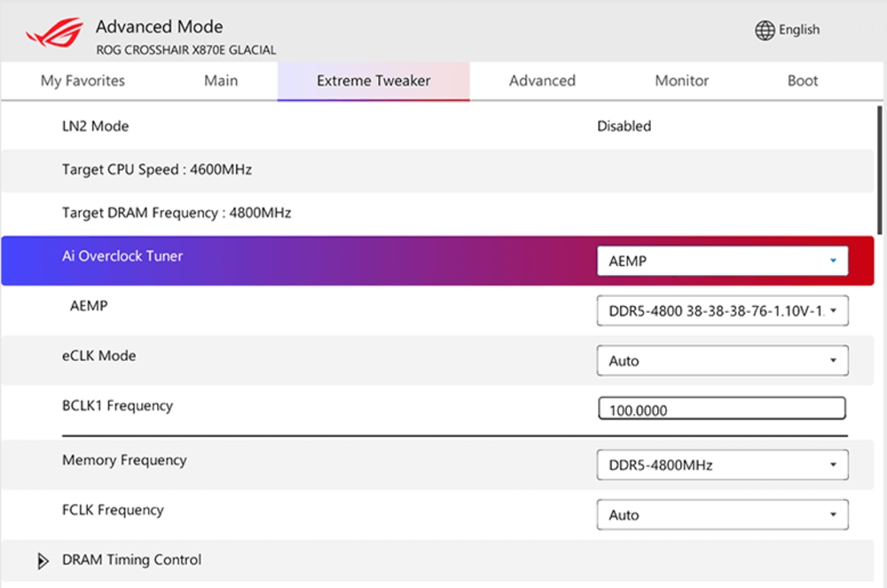This screenshot has height=588, width=887.
Task: Open the Advanced tab
Action: pos(542,81)
